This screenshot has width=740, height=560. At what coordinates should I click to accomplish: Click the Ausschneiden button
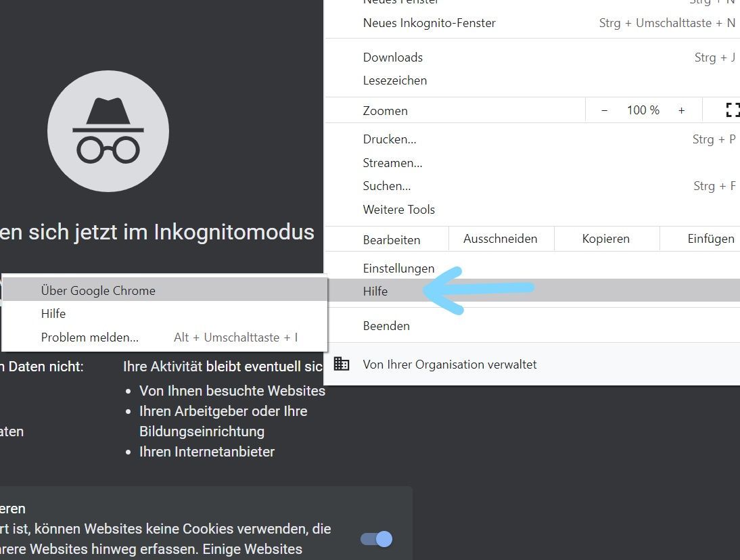(501, 239)
